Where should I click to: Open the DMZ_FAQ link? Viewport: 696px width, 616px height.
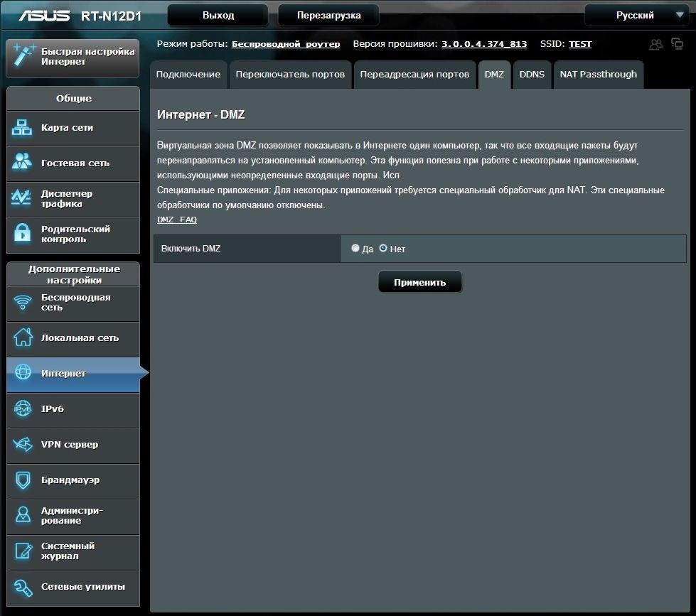click(x=177, y=220)
